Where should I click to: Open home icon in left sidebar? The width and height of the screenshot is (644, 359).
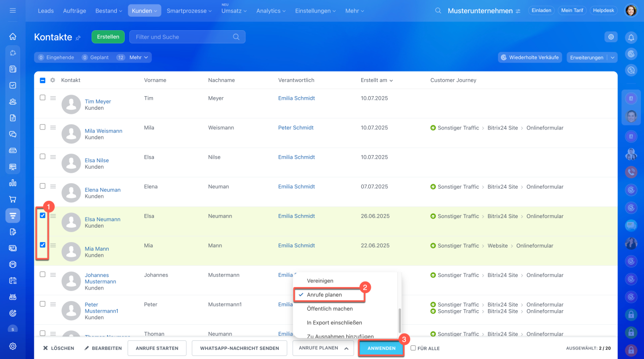[13, 37]
